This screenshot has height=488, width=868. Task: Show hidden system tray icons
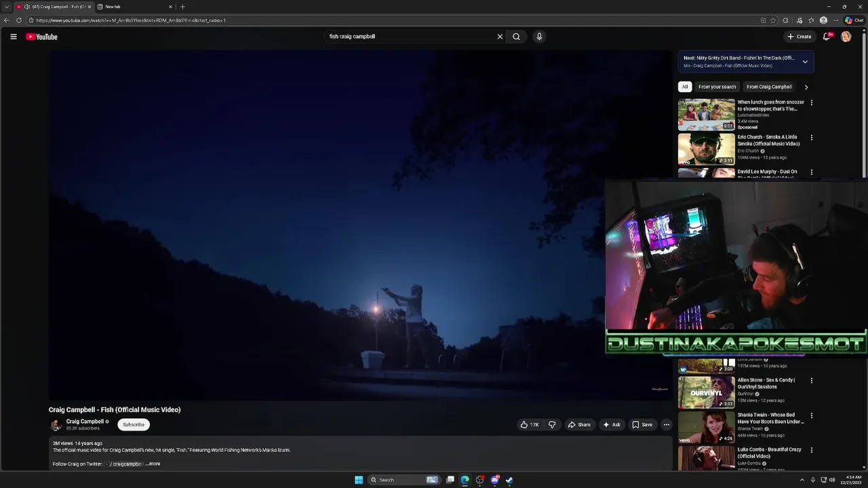(x=802, y=480)
